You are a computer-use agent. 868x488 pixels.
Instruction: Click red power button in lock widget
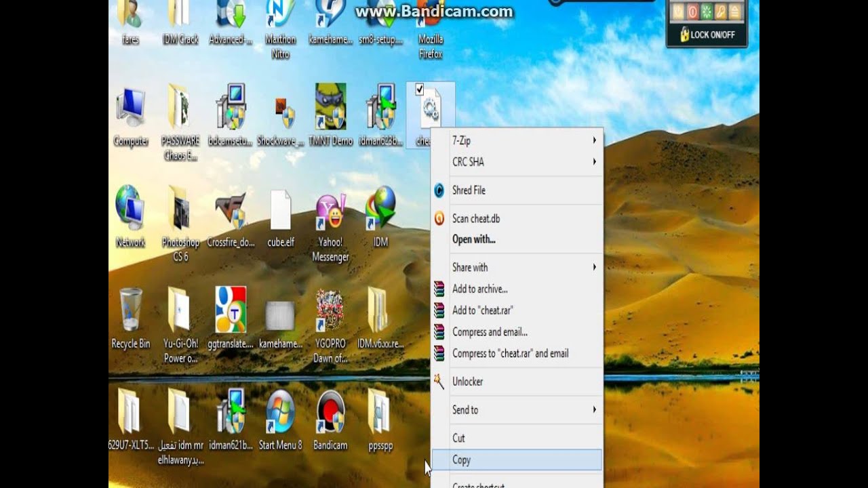[x=693, y=12]
